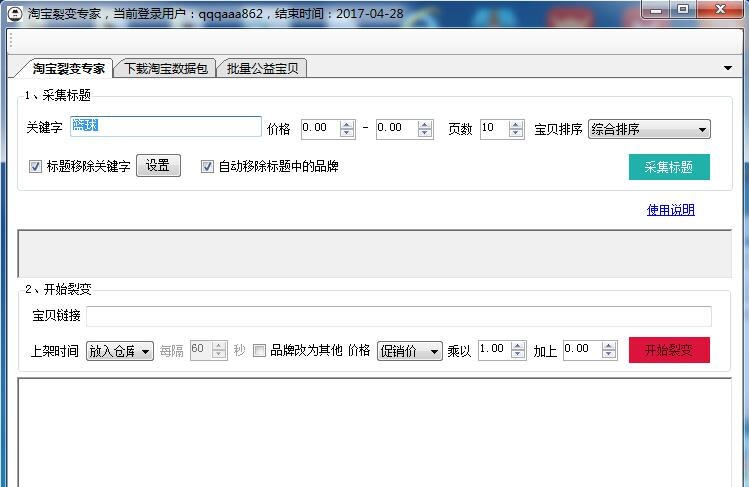Viewport: 749px width, 487px height.
Task: Increase 乘以 multiplier with up spinner
Action: coord(518,346)
